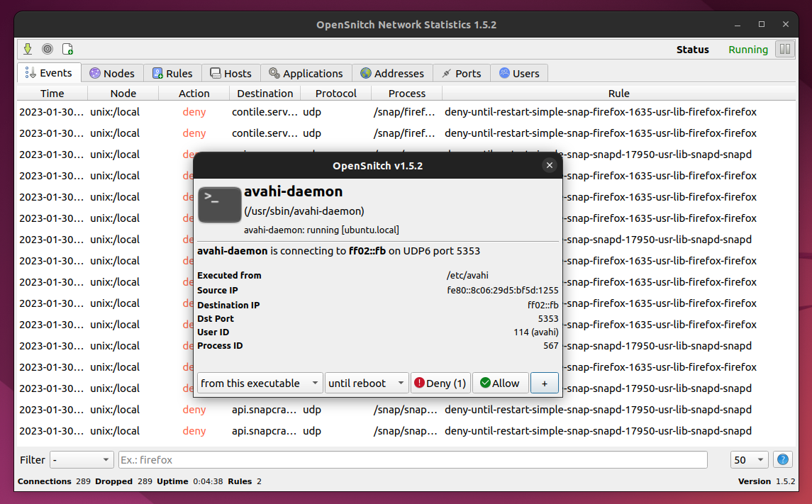Click the new rule document icon
The image size is (812, 504).
[x=67, y=49]
